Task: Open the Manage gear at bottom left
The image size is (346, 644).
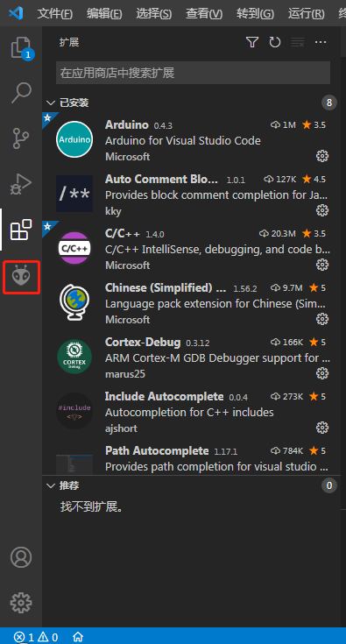Action: tap(21, 603)
